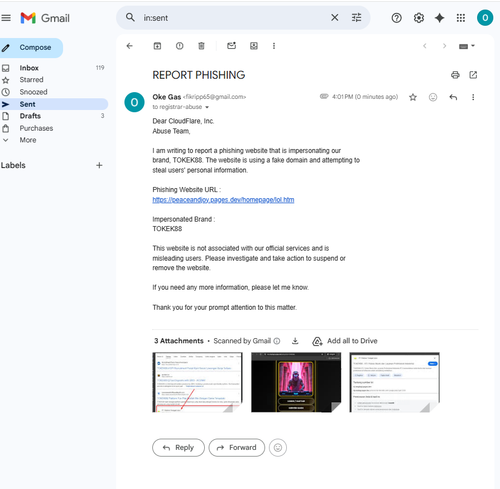Click the Gmail logo

click(45, 18)
